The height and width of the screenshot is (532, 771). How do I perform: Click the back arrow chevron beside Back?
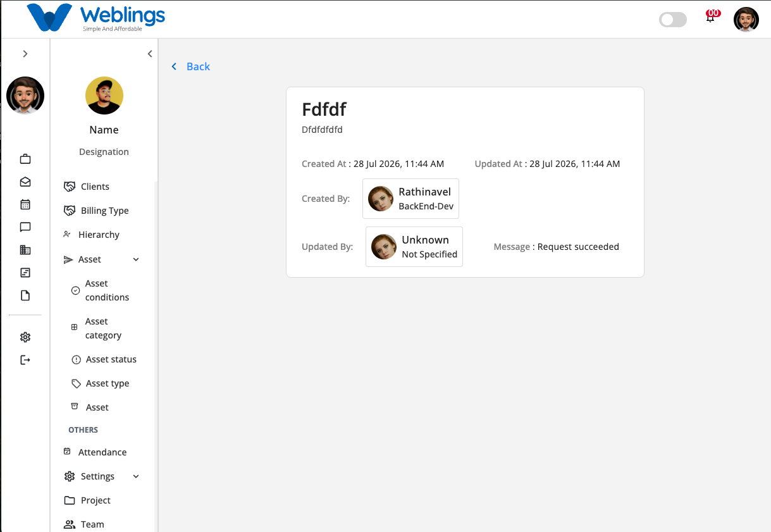pyautogui.click(x=175, y=66)
